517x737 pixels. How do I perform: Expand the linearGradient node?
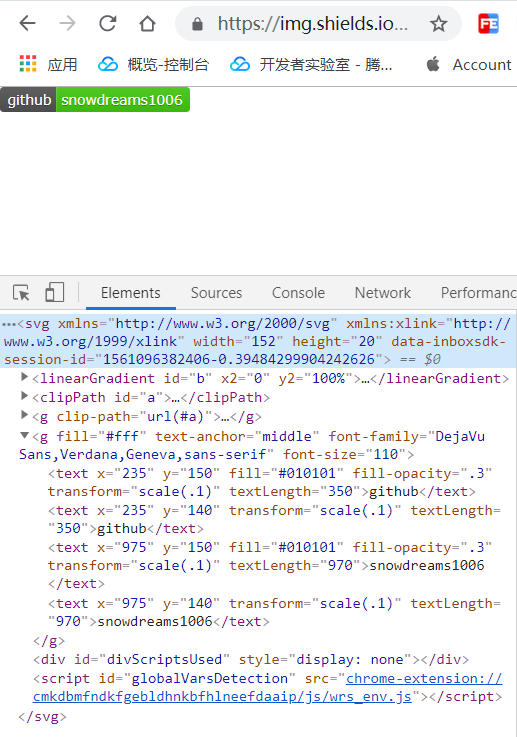24,377
